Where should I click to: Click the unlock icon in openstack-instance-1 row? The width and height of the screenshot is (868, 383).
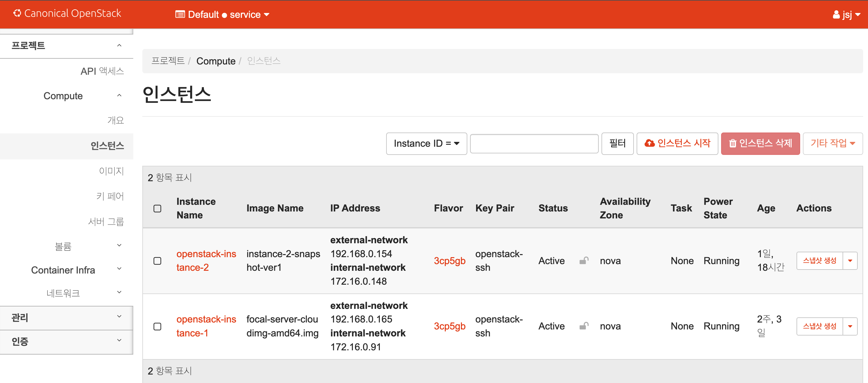584,326
